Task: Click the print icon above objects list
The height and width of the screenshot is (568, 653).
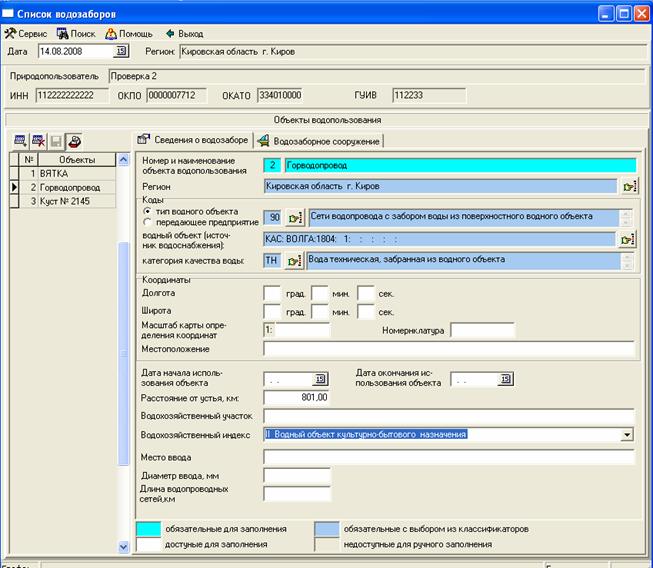Action: [75, 141]
